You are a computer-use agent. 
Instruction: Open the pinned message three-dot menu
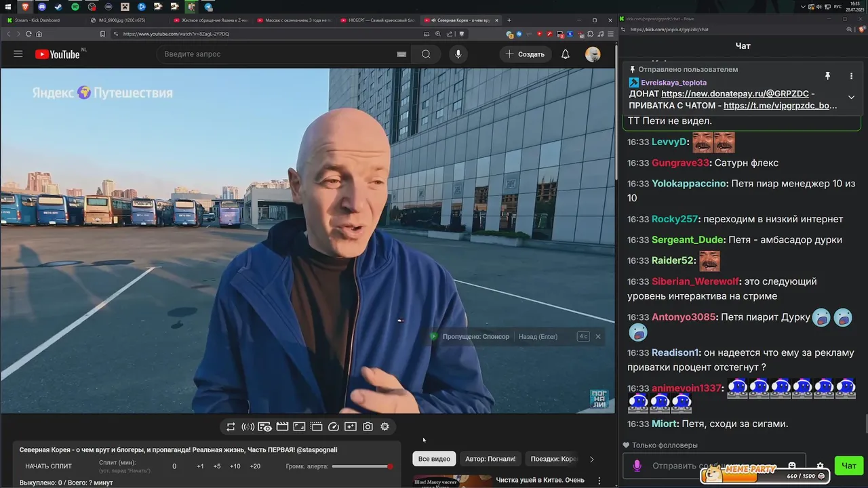tap(851, 76)
